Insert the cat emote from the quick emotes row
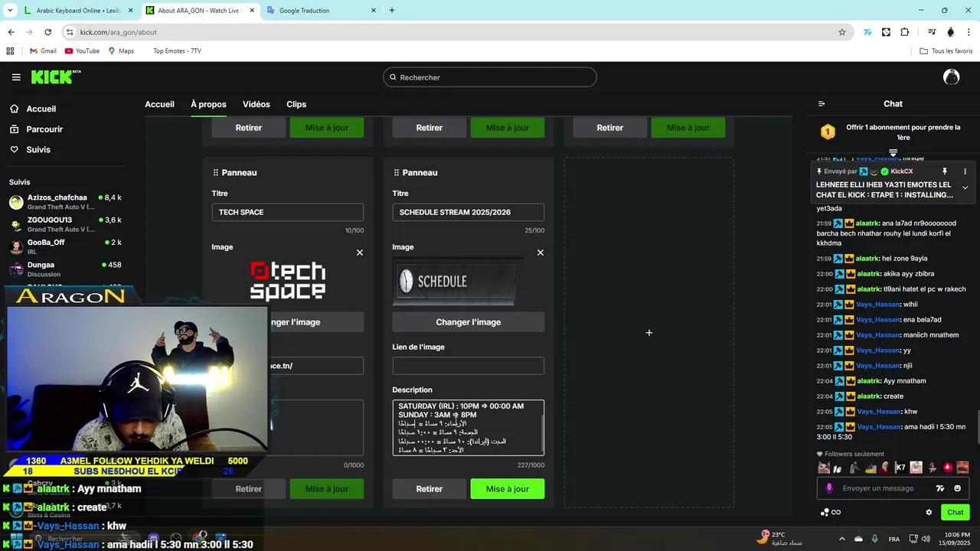Screen dimensions: 980x551 (824, 468)
